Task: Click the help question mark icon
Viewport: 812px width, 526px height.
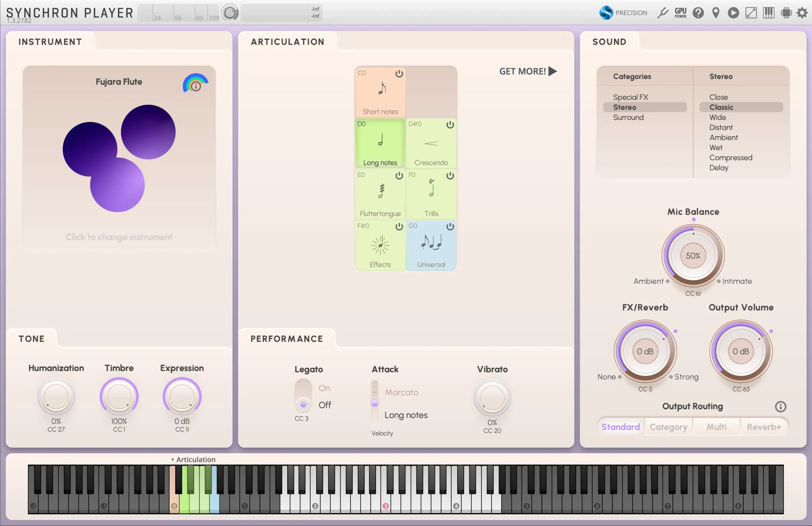Action: [x=698, y=13]
